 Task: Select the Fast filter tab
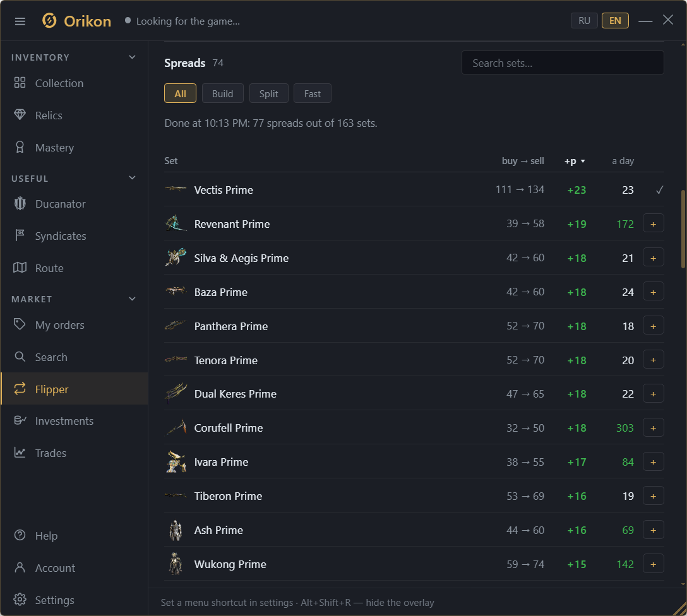coord(313,93)
